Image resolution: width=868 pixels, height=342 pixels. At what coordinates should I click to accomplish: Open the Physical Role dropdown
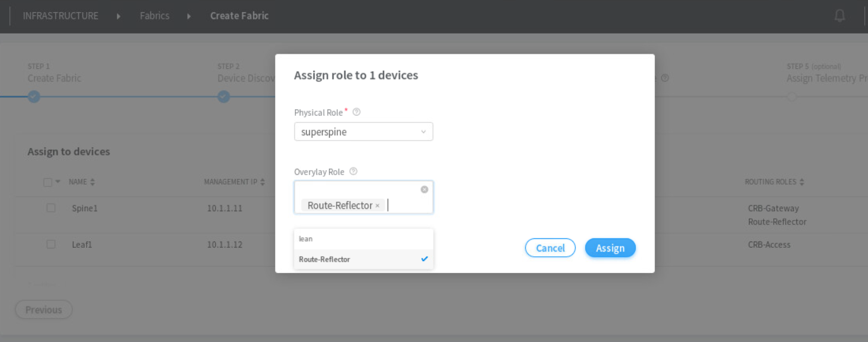363,131
